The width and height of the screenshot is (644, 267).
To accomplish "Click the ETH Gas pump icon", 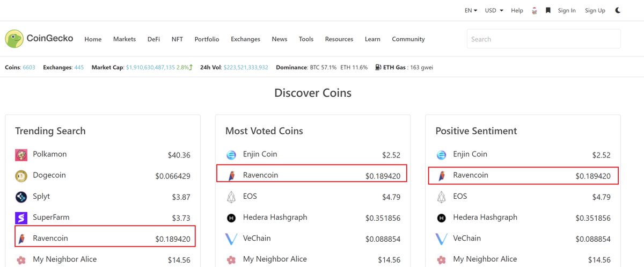I will click(378, 68).
